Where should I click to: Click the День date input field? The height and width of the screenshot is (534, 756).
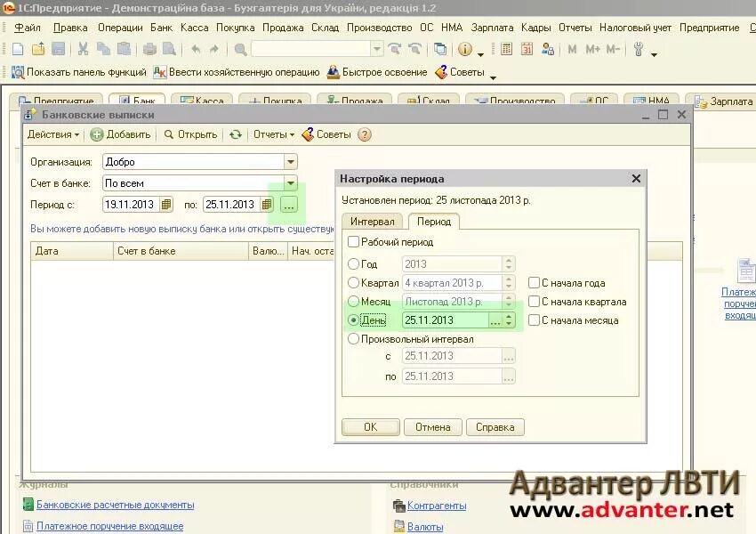click(x=446, y=320)
